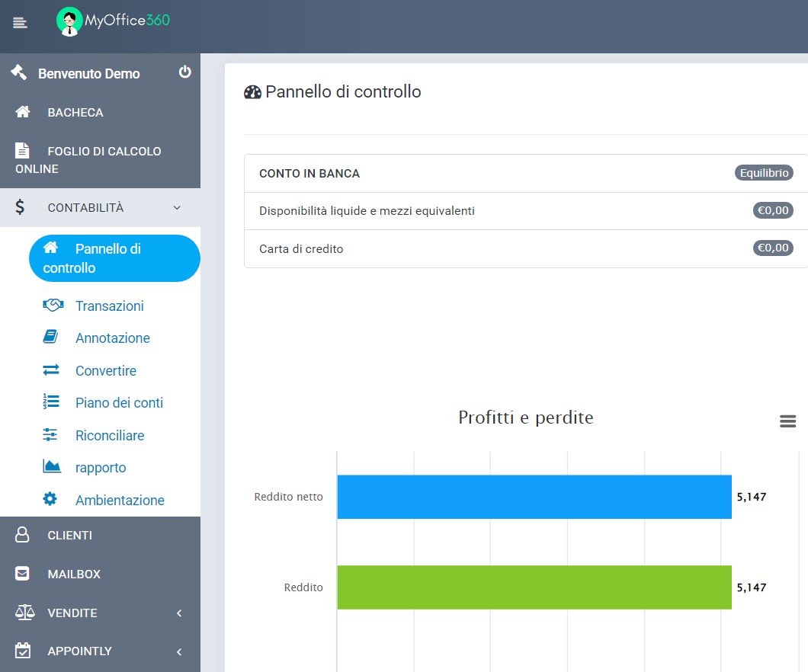The image size is (808, 672).
Task: Click the Appointly calendar check icon
Action: (23, 651)
